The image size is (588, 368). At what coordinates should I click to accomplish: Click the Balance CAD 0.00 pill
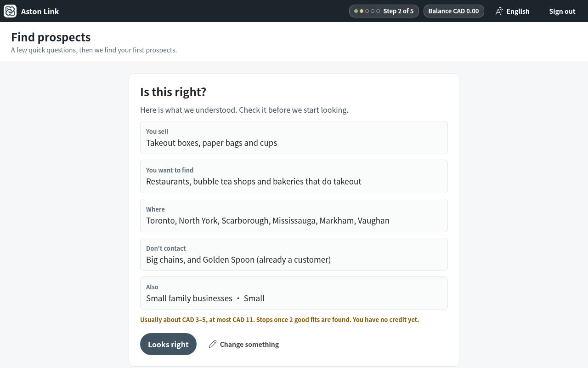click(x=453, y=11)
